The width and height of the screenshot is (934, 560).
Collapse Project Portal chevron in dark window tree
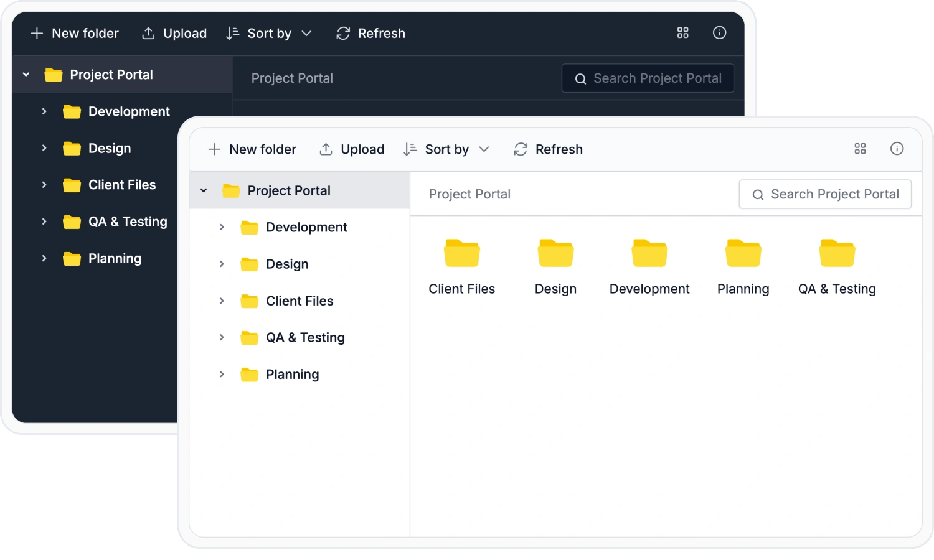(x=26, y=75)
